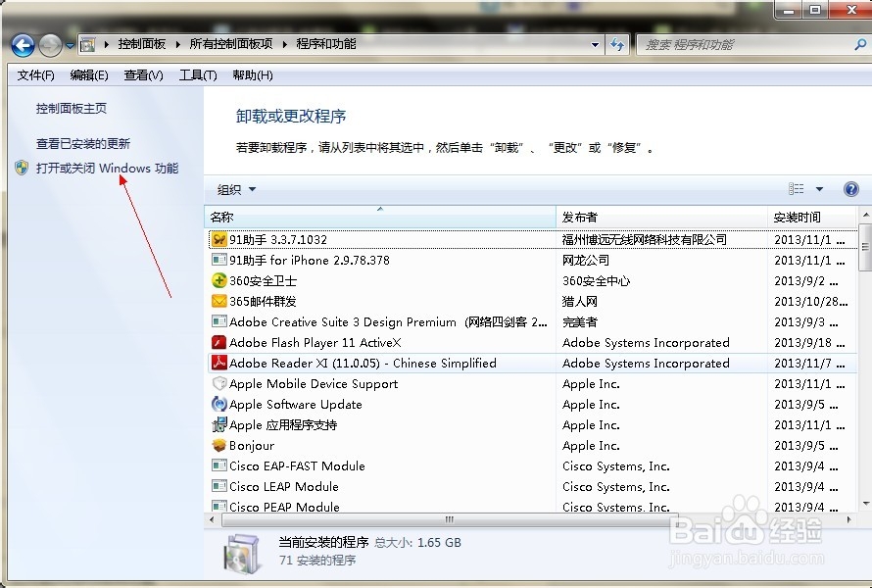Open the 帮助(H) menu

tap(253, 75)
